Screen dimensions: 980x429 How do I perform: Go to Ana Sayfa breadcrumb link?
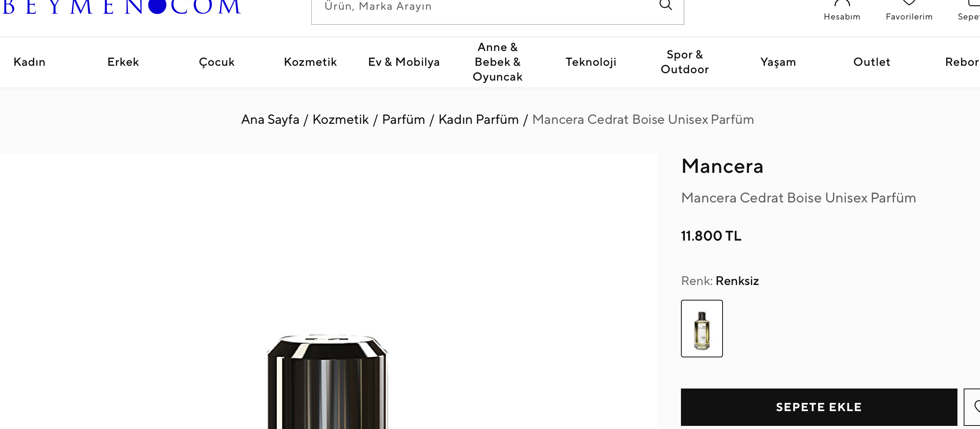click(270, 120)
